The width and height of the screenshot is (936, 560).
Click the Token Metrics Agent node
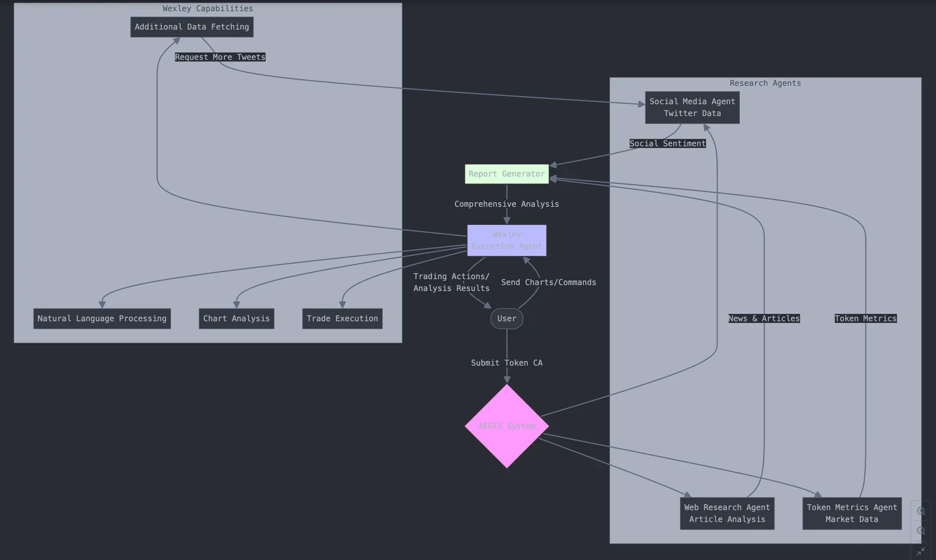852,513
